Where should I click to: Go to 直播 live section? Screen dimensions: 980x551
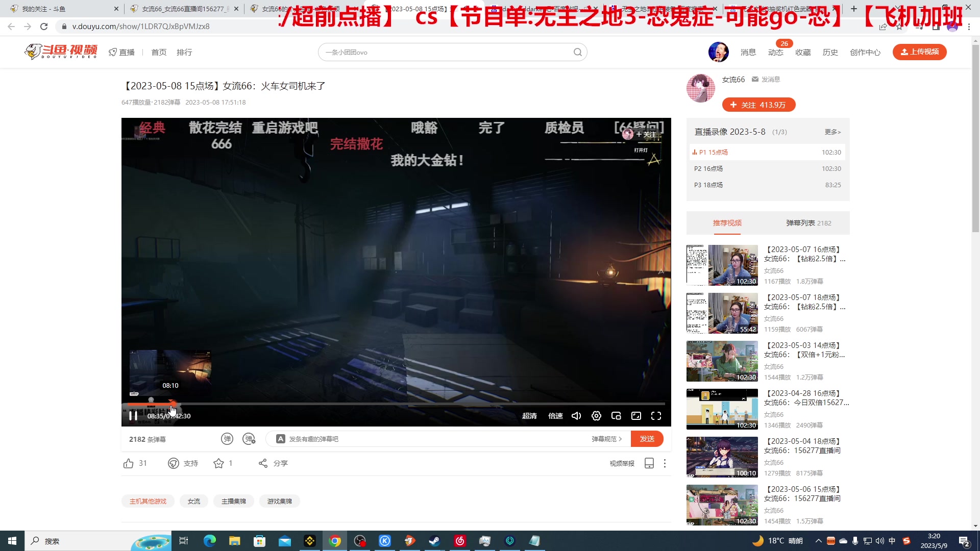tap(121, 52)
